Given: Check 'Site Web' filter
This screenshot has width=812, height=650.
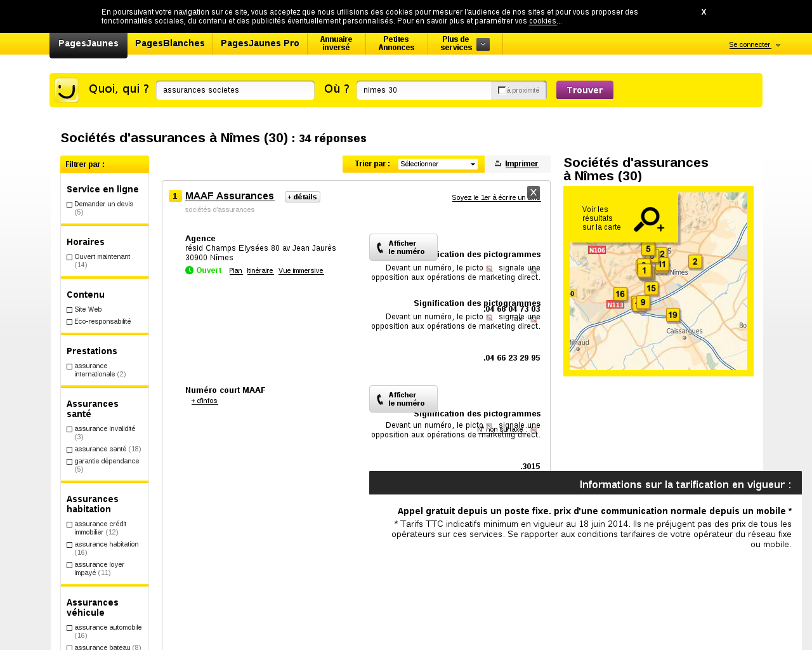Looking at the screenshot, I should click(70, 310).
